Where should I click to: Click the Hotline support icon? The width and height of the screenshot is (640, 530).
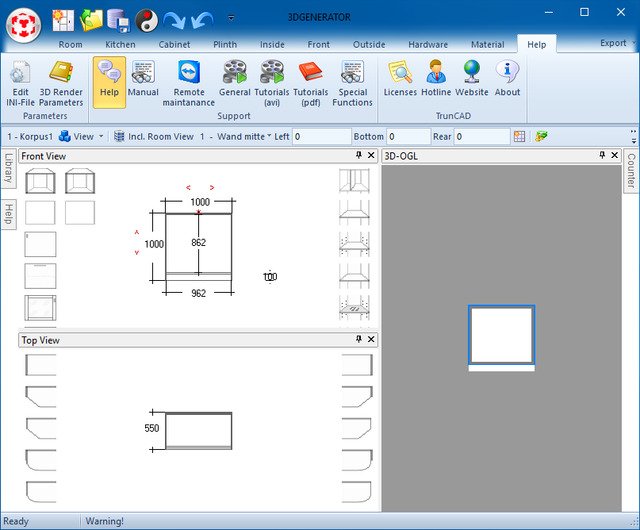(436, 78)
